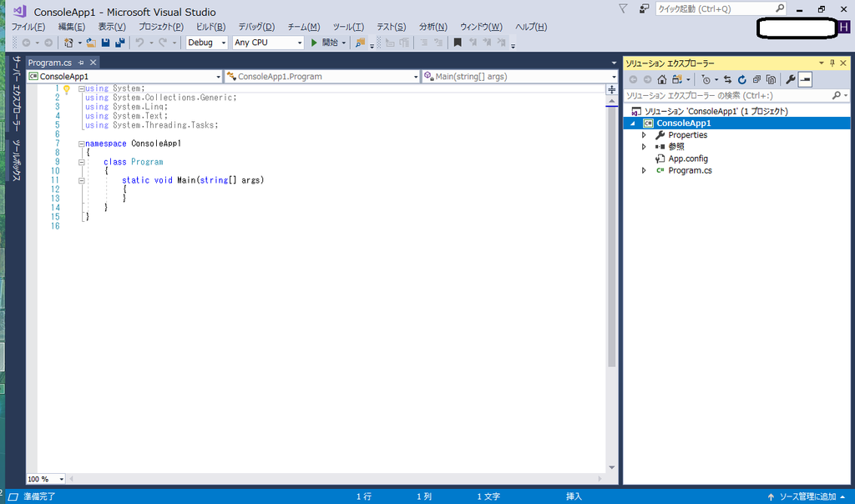This screenshot has height=504, width=855.
Task: Select App.config in Solution Explorer
Action: [x=688, y=159]
